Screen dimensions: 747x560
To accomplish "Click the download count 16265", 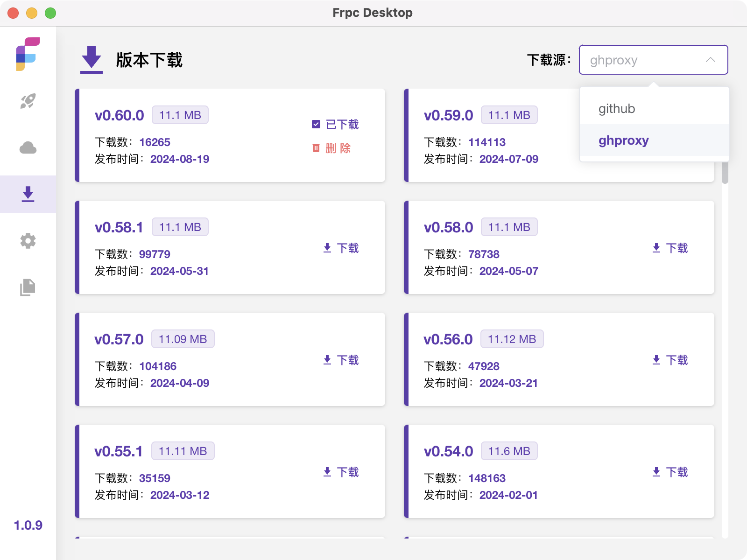I will pyautogui.click(x=155, y=142).
